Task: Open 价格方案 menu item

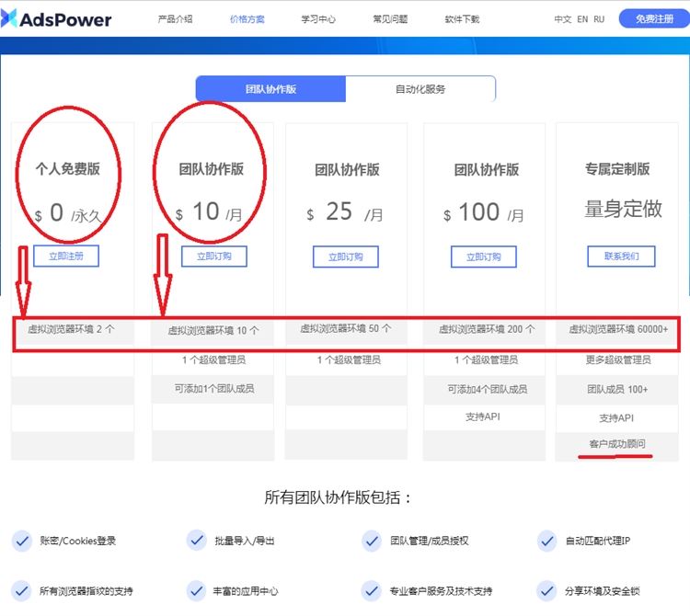Action: pos(247,19)
